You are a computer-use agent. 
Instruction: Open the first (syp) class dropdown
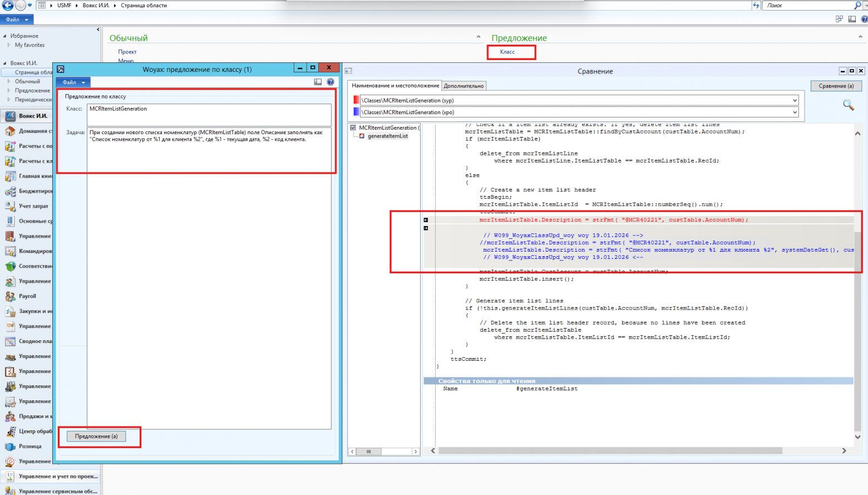(x=795, y=100)
